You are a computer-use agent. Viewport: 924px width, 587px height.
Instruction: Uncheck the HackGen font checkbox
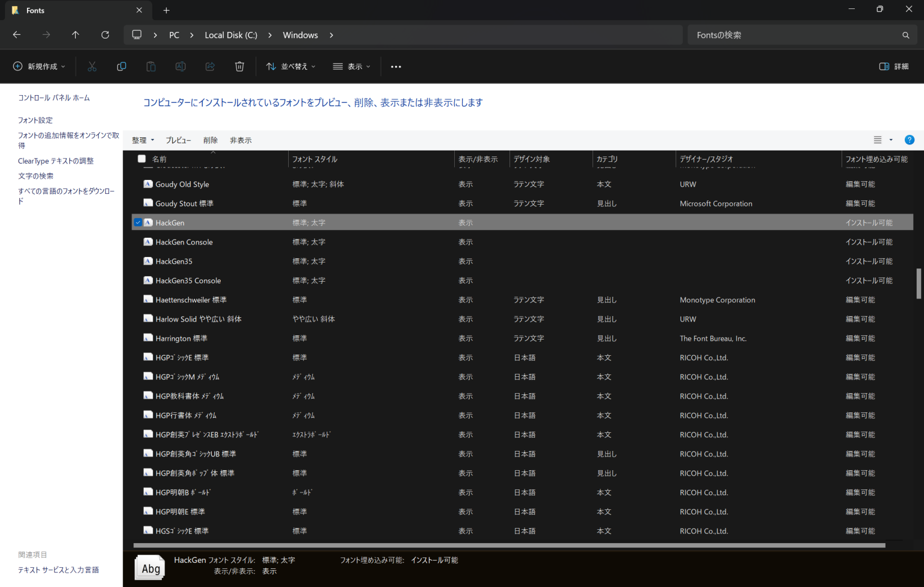(x=138, y=222)
